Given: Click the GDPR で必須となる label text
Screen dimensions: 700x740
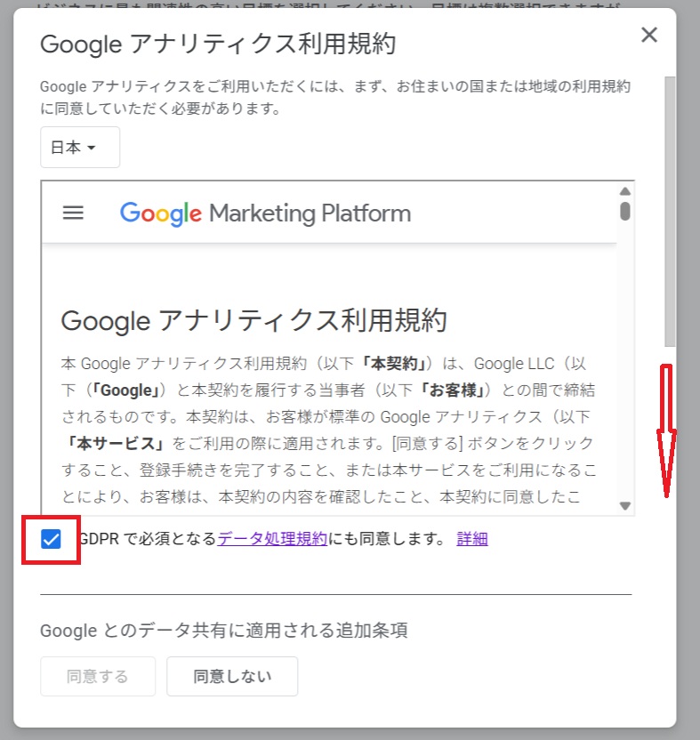Looking at the screenshot, I should [x=148, y=538].
